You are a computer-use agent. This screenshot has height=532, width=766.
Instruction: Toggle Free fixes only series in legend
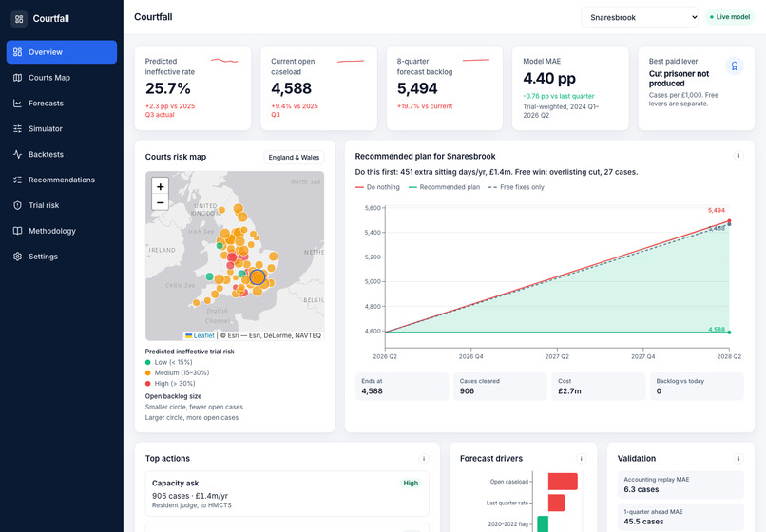coord(516,187)
